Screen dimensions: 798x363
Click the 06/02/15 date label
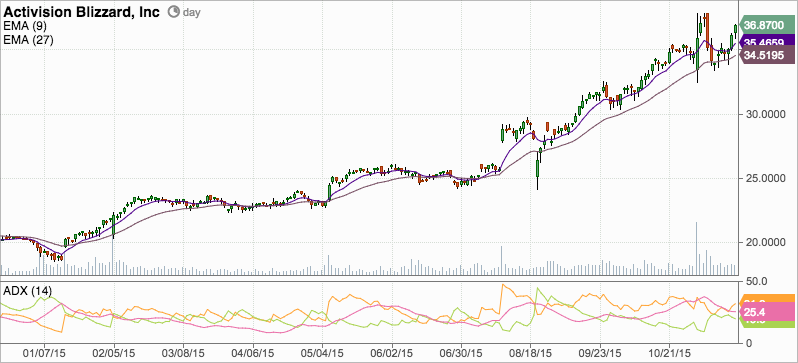click(392, 352)
